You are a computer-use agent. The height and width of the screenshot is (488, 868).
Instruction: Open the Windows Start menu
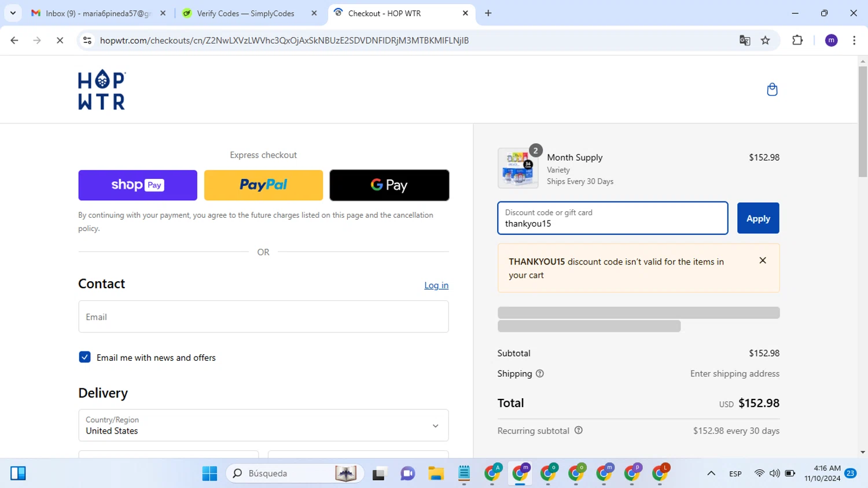click(209, 474)
